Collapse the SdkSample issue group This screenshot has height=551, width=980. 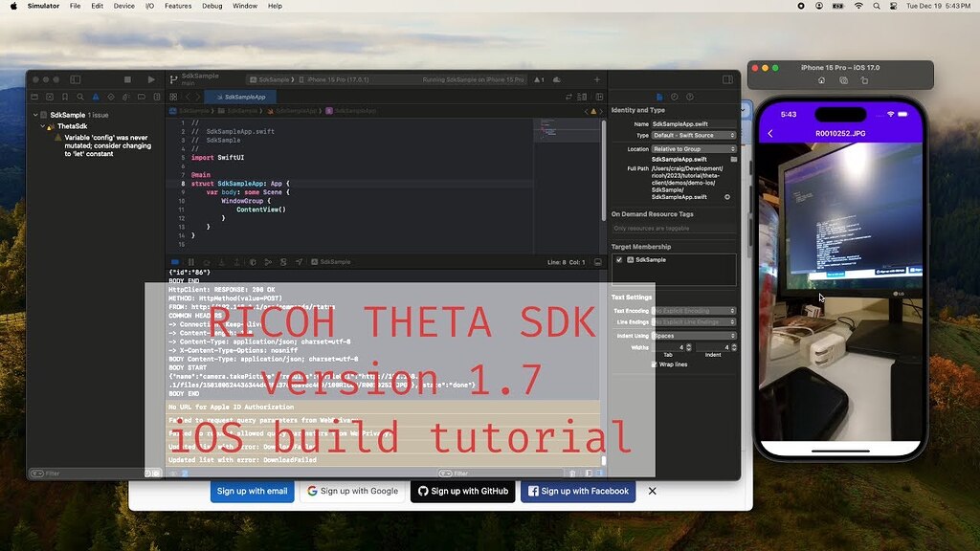[x=35, y=115]
